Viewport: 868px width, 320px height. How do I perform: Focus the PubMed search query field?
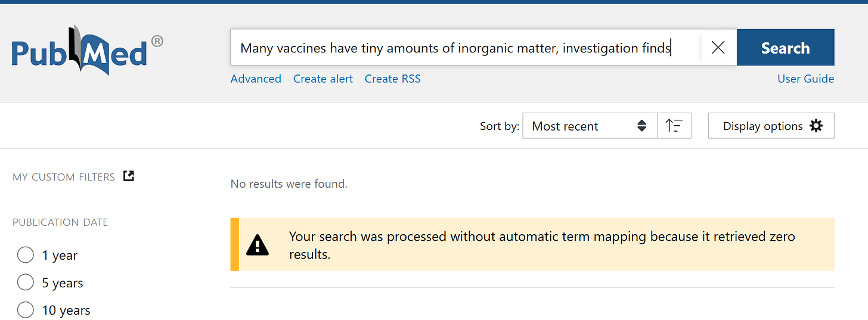[x=465, y=48]
